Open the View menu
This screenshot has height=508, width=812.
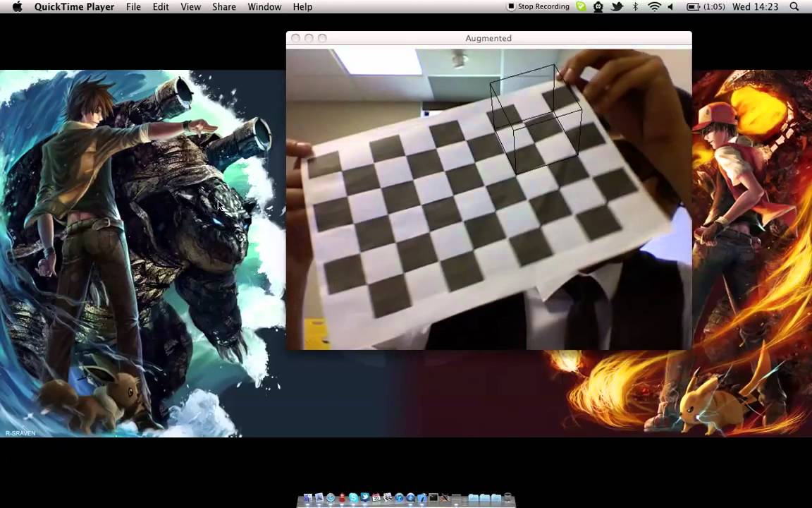(x=190, y=7)
